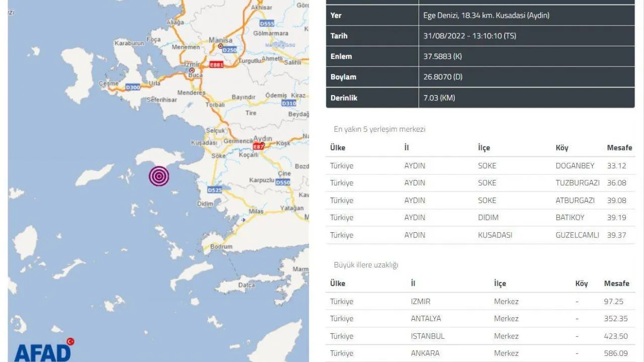Click the Derinlik row label

344,98
